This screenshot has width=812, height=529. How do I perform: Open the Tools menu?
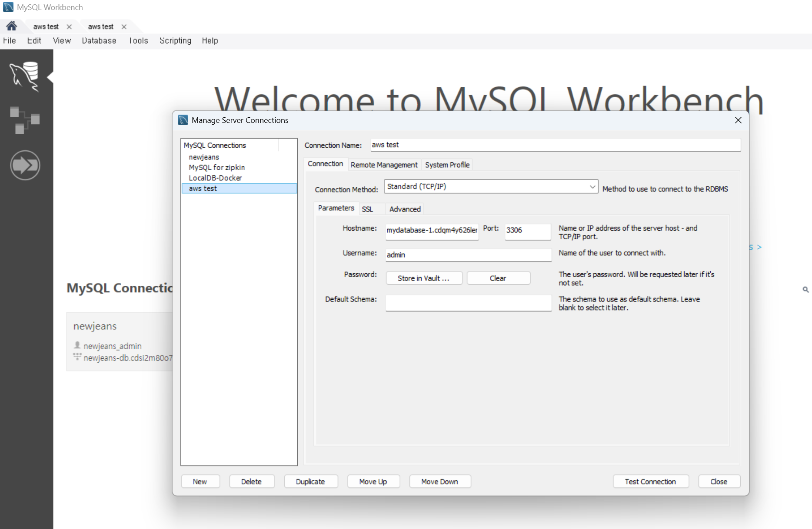tap(139, 41)
